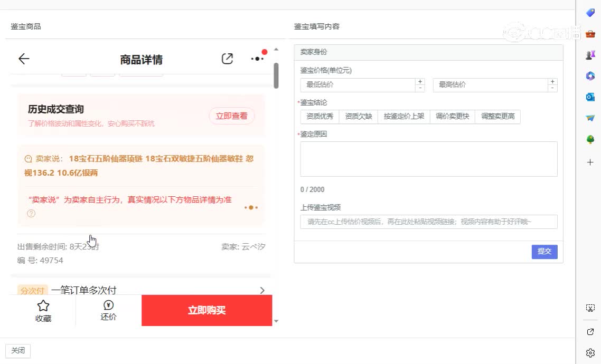Open the Microsoft 365 icon in sidebar

[x=590, y=76]
